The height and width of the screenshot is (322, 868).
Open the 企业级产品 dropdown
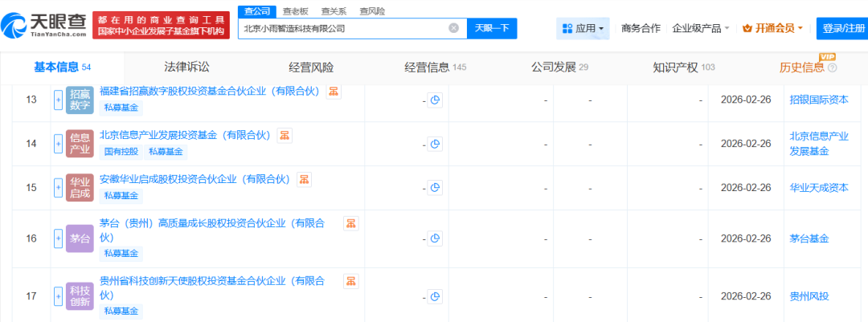(x=700, y=28)
